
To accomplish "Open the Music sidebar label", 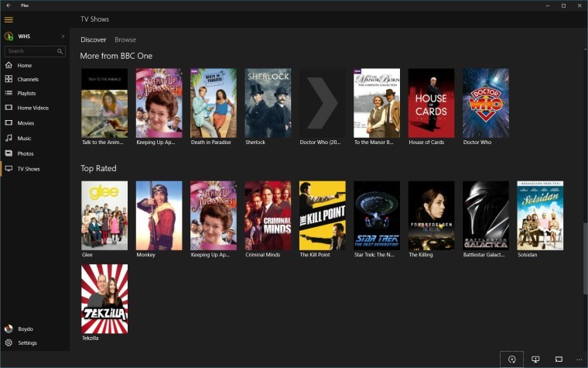I will tap(24, 138).
